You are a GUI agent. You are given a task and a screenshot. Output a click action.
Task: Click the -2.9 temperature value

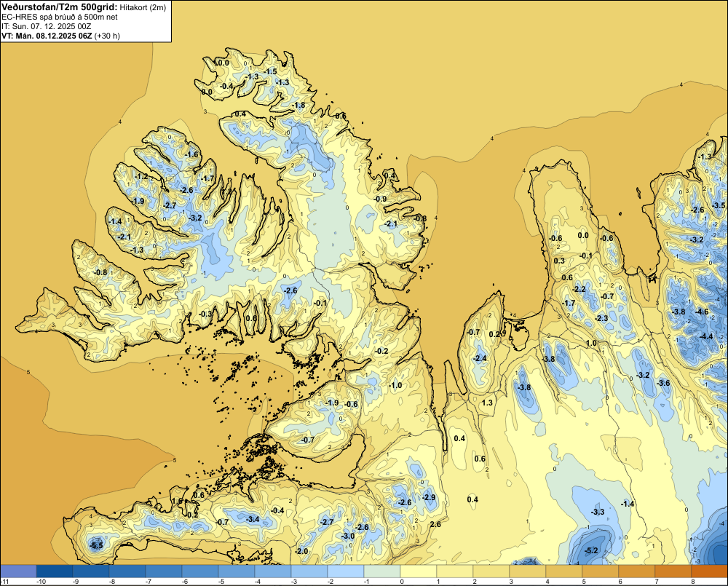[x=429, y=497]
